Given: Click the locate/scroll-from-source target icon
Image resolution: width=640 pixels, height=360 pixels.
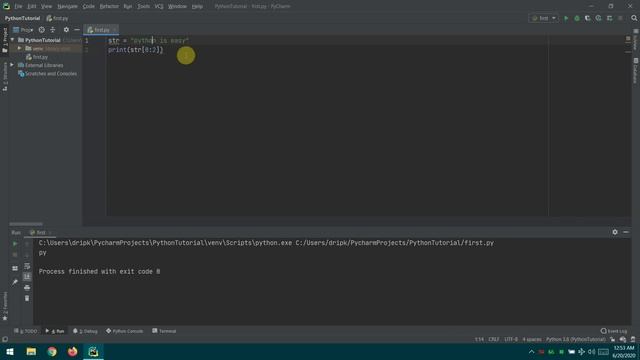Looking at the screenshot, I should (42, 30).
